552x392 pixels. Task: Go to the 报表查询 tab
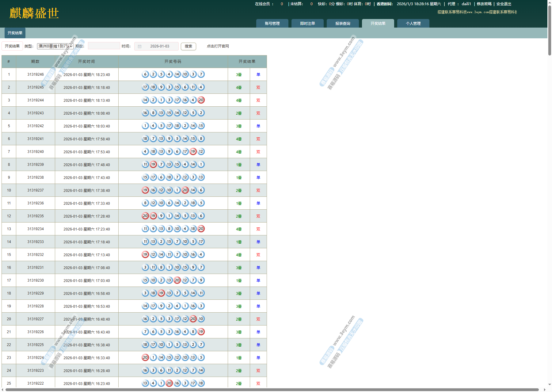tap(342, 24)
